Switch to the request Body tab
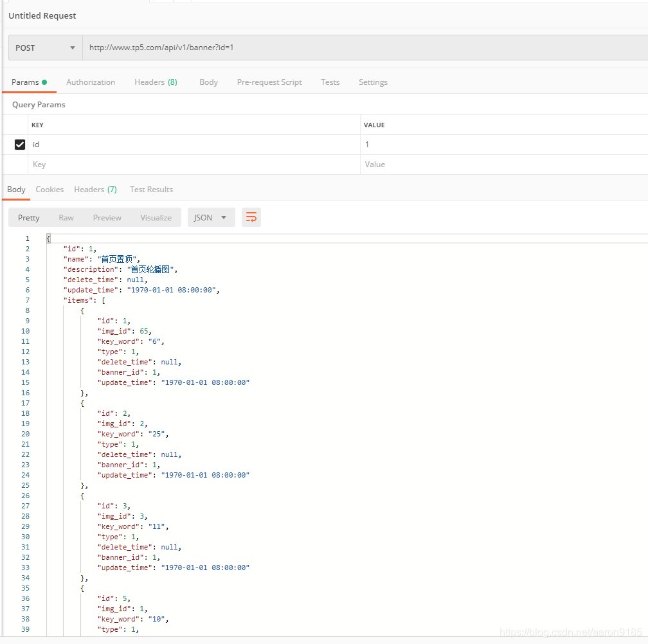This screenshot has height=644, width=648. 208,82
